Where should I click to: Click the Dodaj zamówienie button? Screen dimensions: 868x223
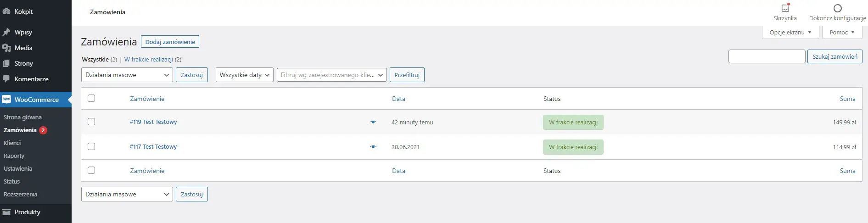click(170, 42)
